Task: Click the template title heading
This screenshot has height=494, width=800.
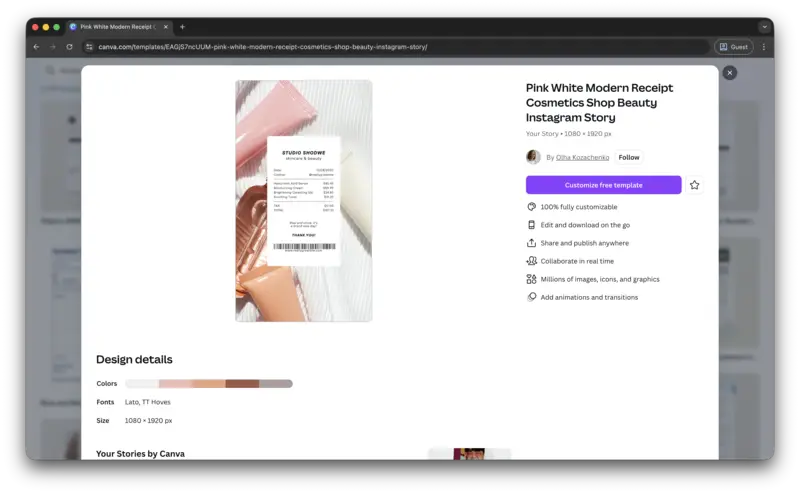Action: tap(599, 103)
